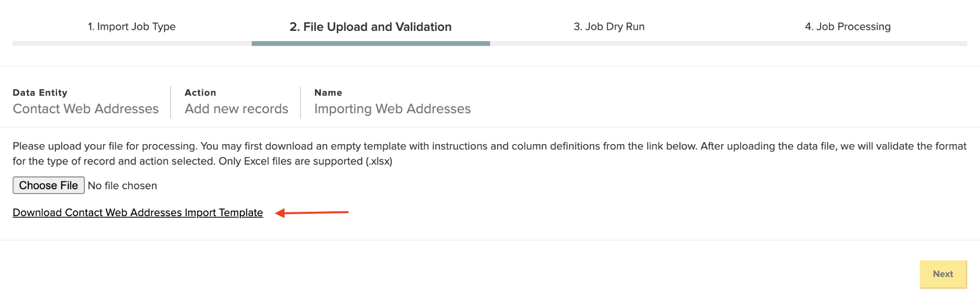The width and height of the screenshot is (980, 300).
Task: Click the Action label
Action: tap(200, 93)
